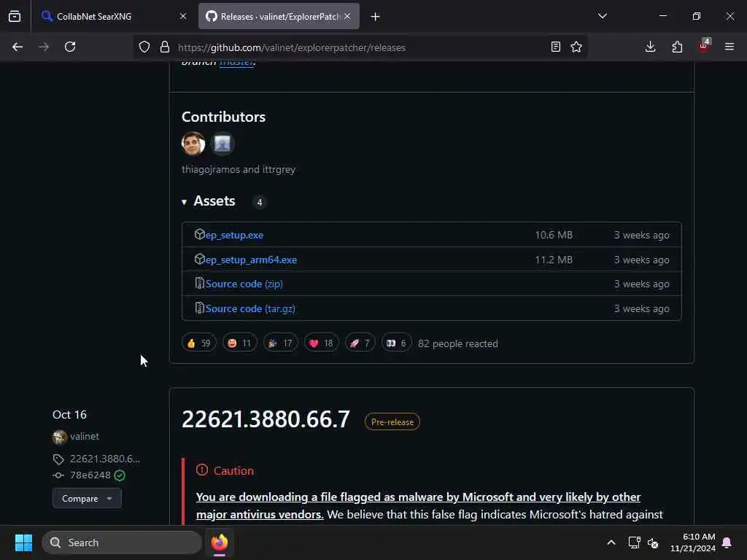The image size is (747, 560).
Task: Bookmark this page with the star
Action: pos(576,47)
